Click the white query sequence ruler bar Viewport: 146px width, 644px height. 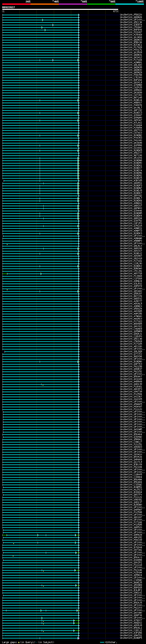[x=60, y=9]
